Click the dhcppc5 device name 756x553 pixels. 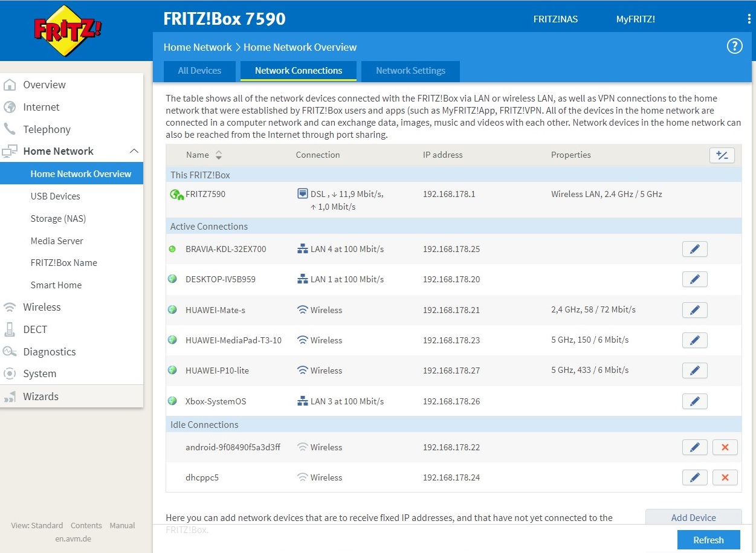202,477
